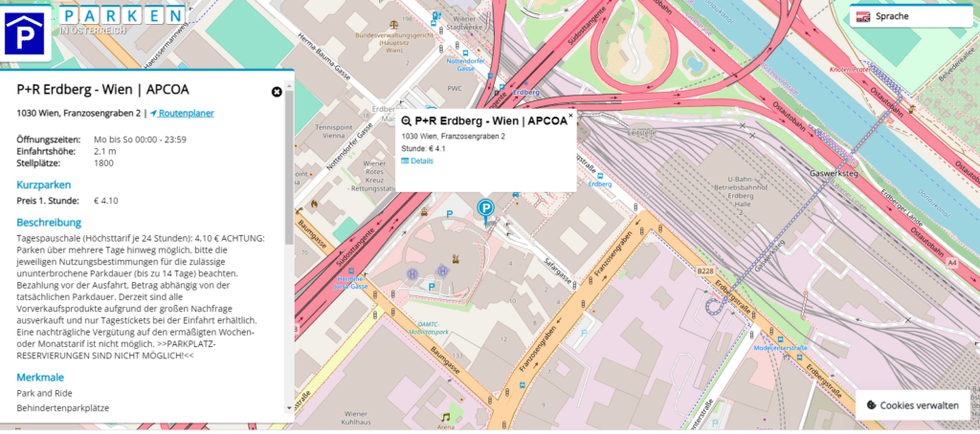Click the parking P symbol below the helipads
Screen dimensions: 980x434
[x=432, y=287]
